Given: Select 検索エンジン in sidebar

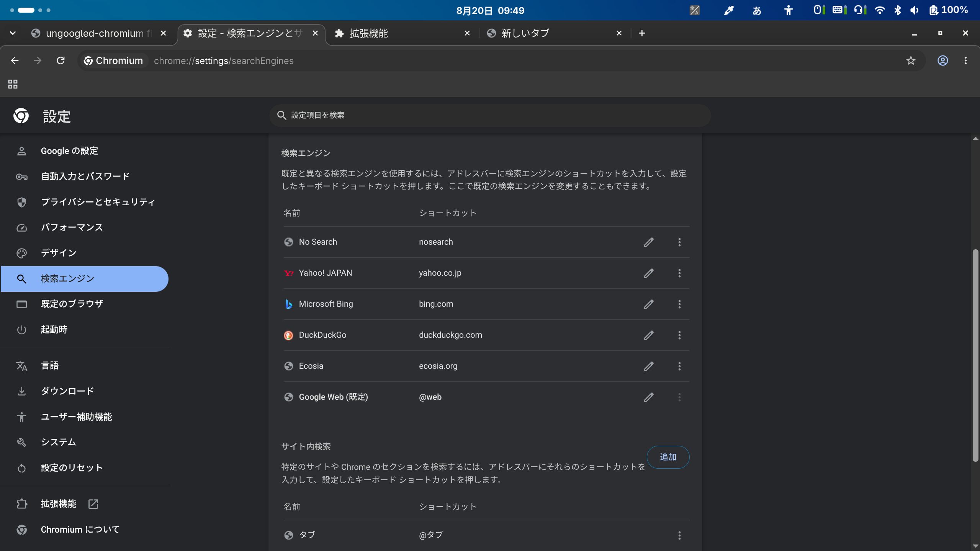Looking at the screenshot, I should coord(85,279).
